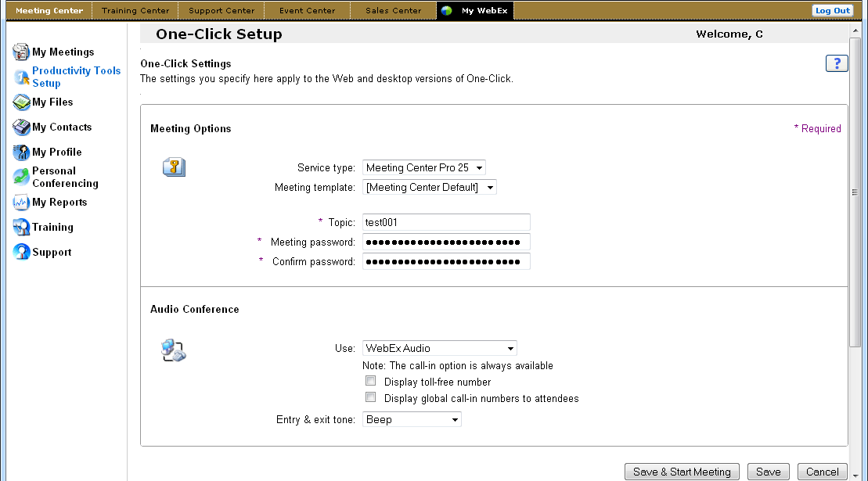The image size is (868, 481).
Task: Click the call-in option note text
Action: pos(458,365)
